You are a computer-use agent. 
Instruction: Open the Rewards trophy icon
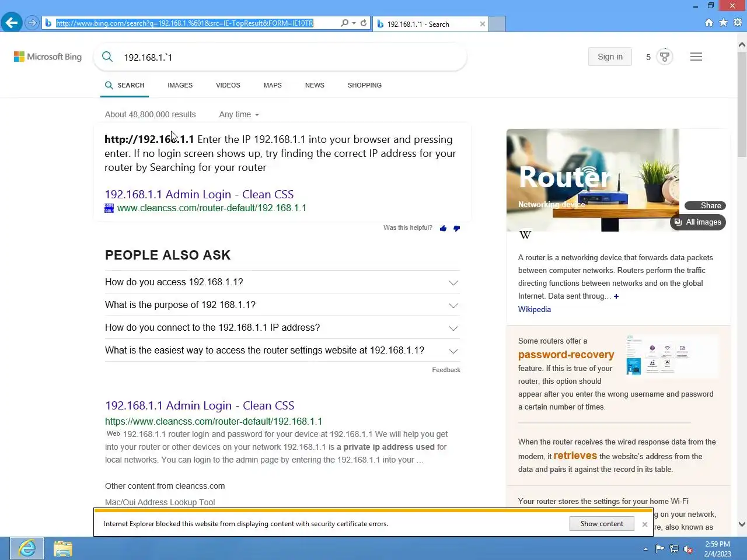click(x=665, y=57)
